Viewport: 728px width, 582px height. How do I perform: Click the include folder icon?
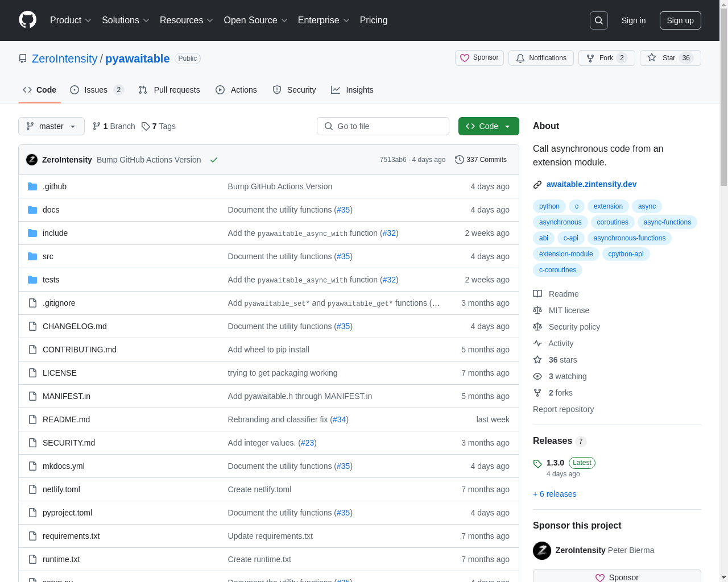pyautogui.click(x=32, y=233)
